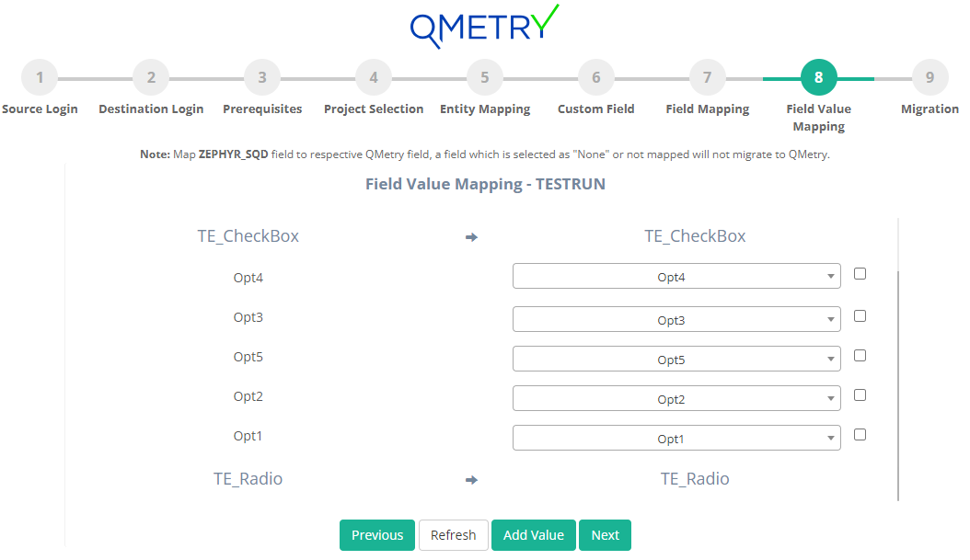
Task: Select the Migration step label
Action: [930, 109]
